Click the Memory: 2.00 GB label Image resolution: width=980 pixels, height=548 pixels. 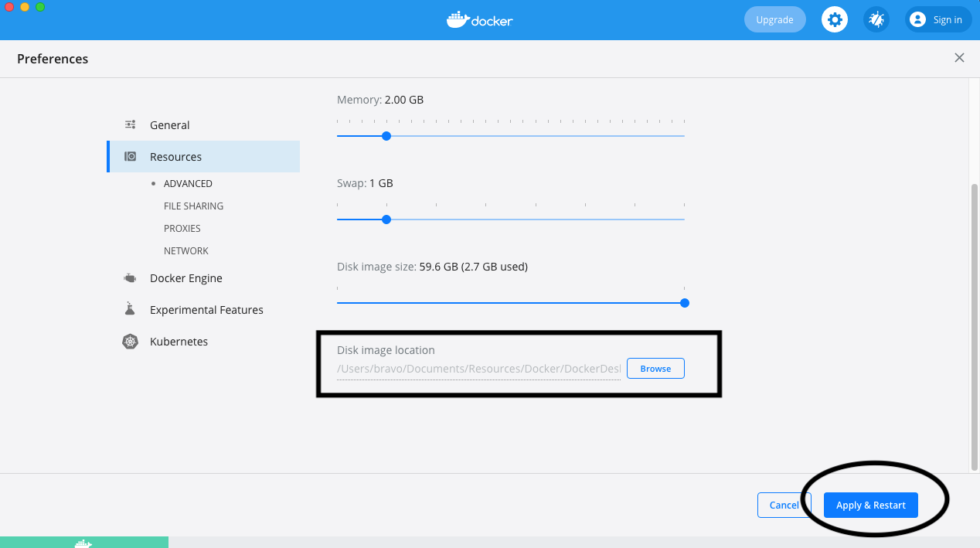pyautogui.click(x=380, y=100)
